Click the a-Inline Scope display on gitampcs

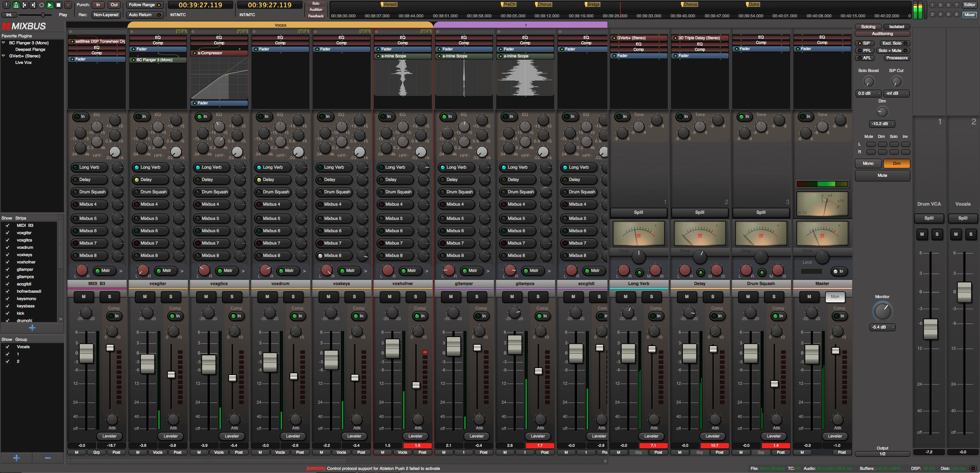point(525,77)
